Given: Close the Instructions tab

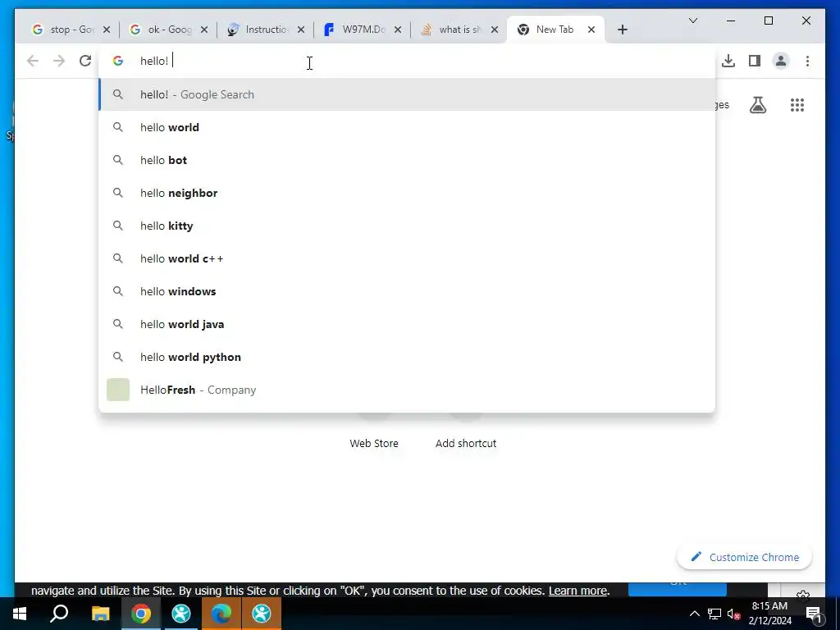Looking at the screenshot, I should click(301, 30).
